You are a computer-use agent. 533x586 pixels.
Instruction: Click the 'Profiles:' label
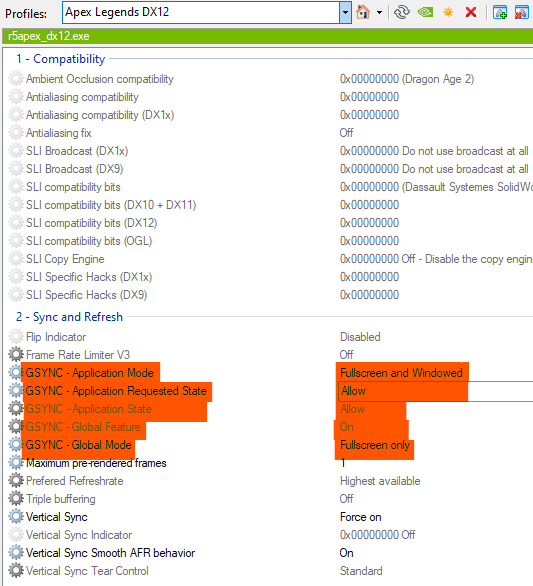[26, 13]
